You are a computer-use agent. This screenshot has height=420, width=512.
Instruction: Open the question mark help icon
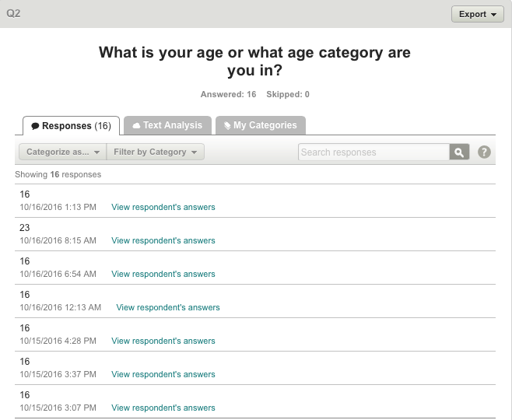484,152
